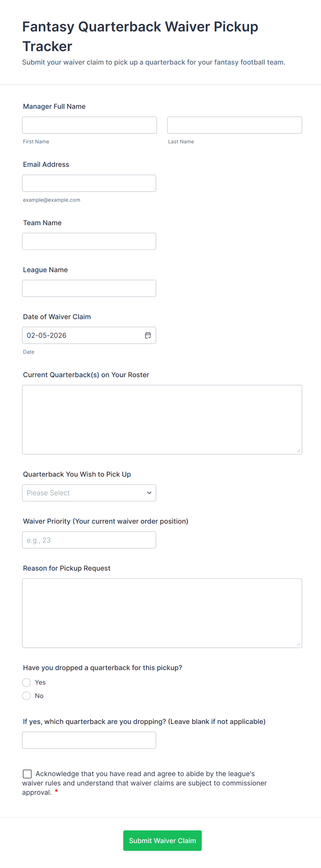
Task: Click the dropdown chevron for quarterback selection
Action: point(149,493)
